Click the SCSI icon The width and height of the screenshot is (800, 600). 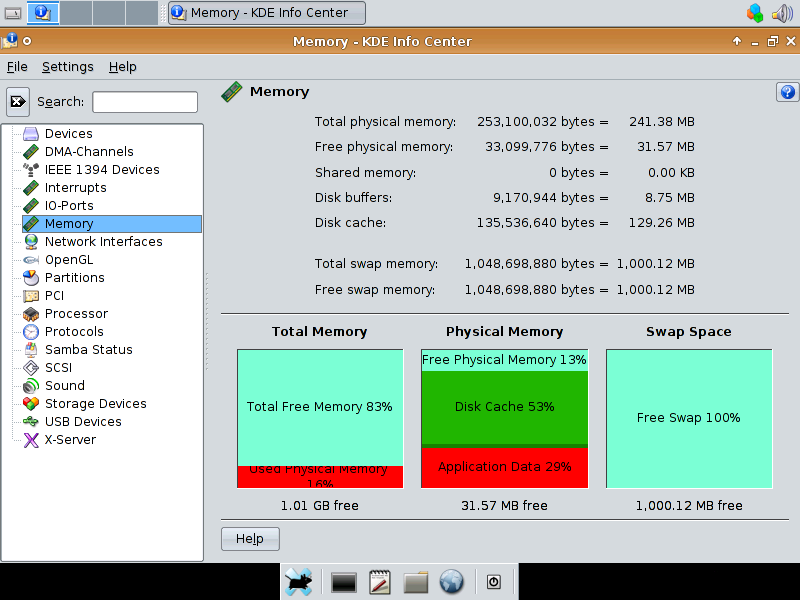pos(31,367)
